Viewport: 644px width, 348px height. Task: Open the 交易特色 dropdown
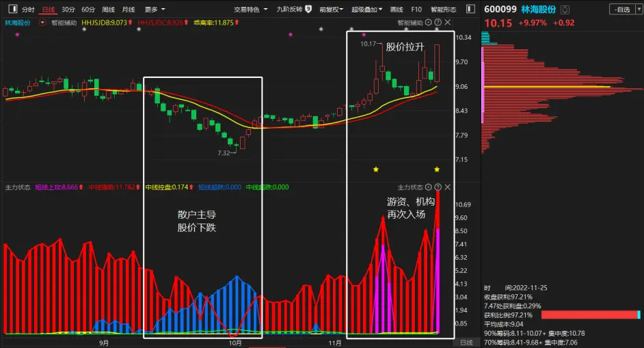pyautogui.click(x=250, y=9)
